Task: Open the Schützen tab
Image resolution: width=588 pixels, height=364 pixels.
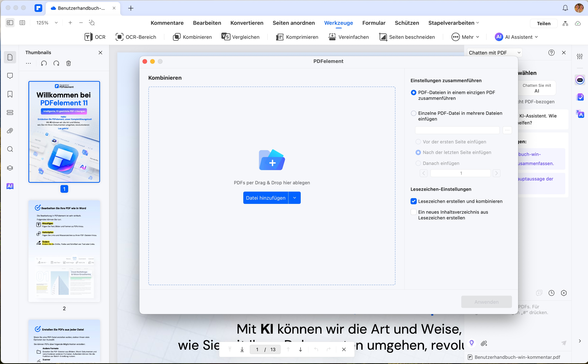Action: coord(407,23)
